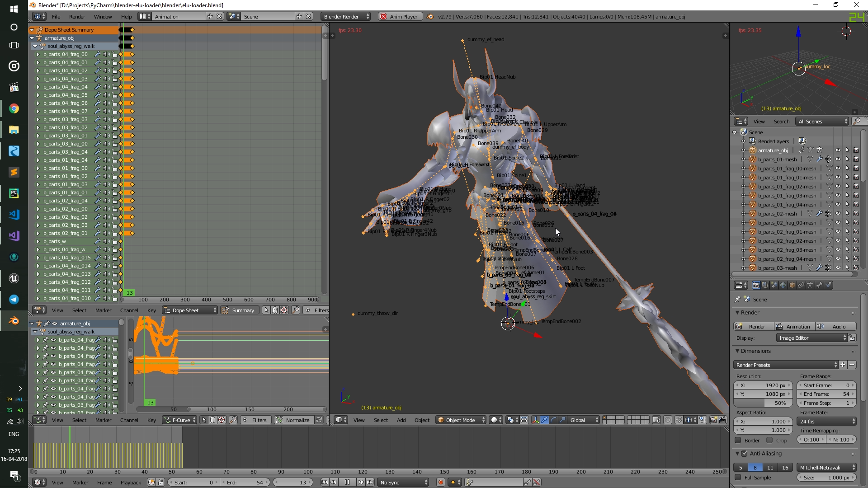Click the End Frame 54 field in properties

(826, 394)
